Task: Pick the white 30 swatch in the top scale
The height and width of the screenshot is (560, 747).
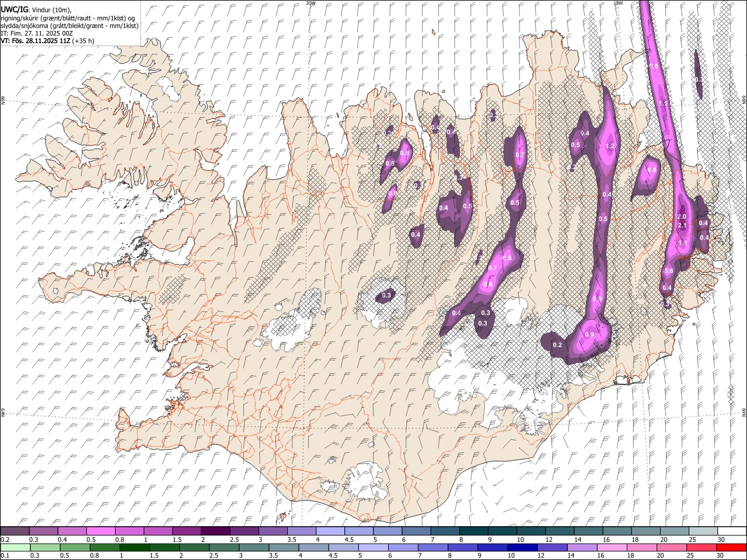Action: click(x=732, y=531)
